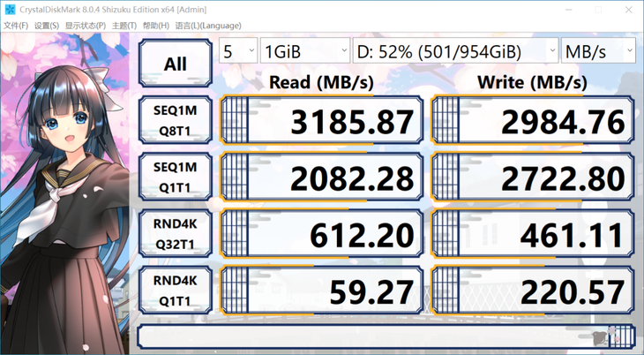The image size is (644, 355).
Task: Click the Write (MB/s) column header
Action: pyautogui.click(x=532, y=82)
